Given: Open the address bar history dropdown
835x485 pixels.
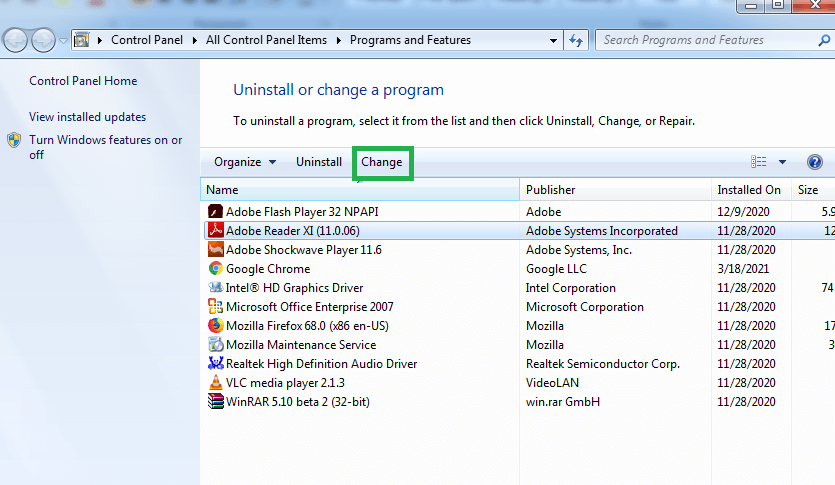Looking at the screenshot, I should [x=553, y=40].
